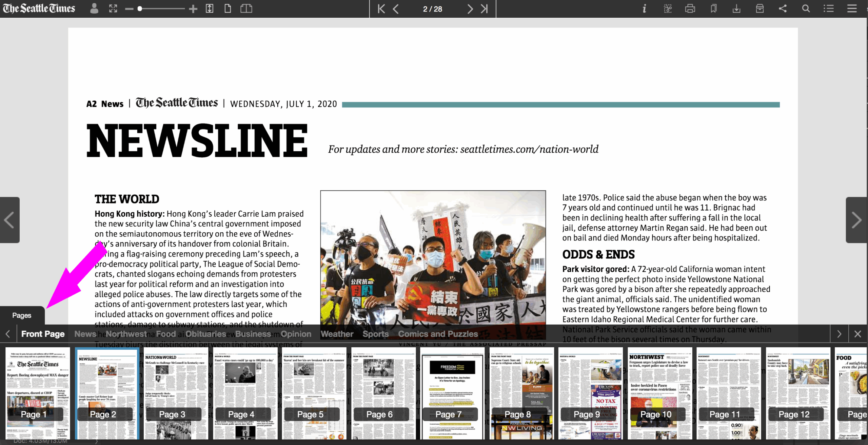Open the Comics and Puzzles section

pos(439,334)
